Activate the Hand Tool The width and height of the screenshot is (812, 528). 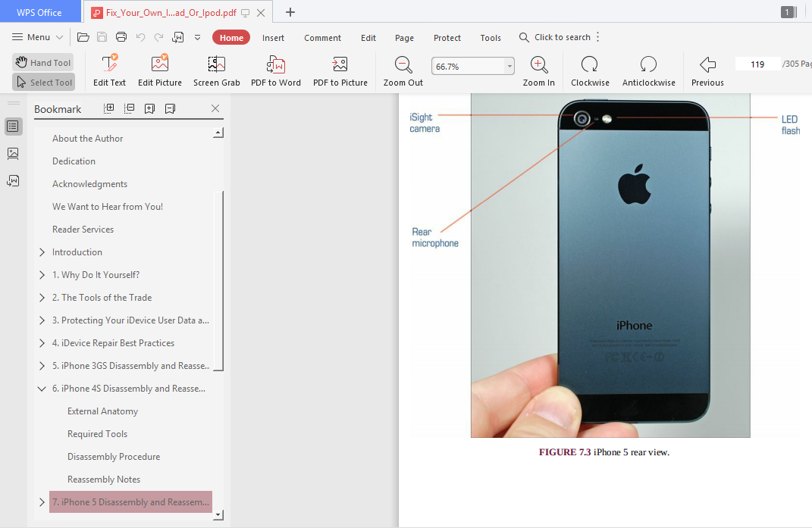(x=43, y=63)
